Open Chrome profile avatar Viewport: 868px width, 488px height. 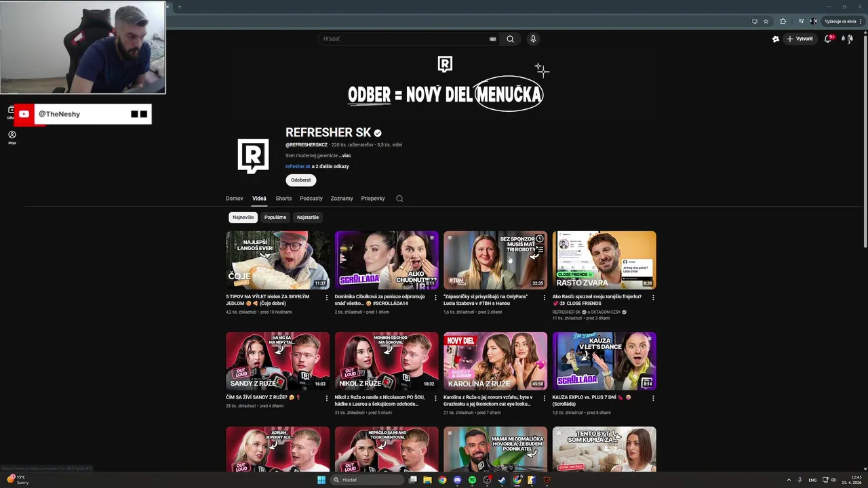(x=813, y=21)
